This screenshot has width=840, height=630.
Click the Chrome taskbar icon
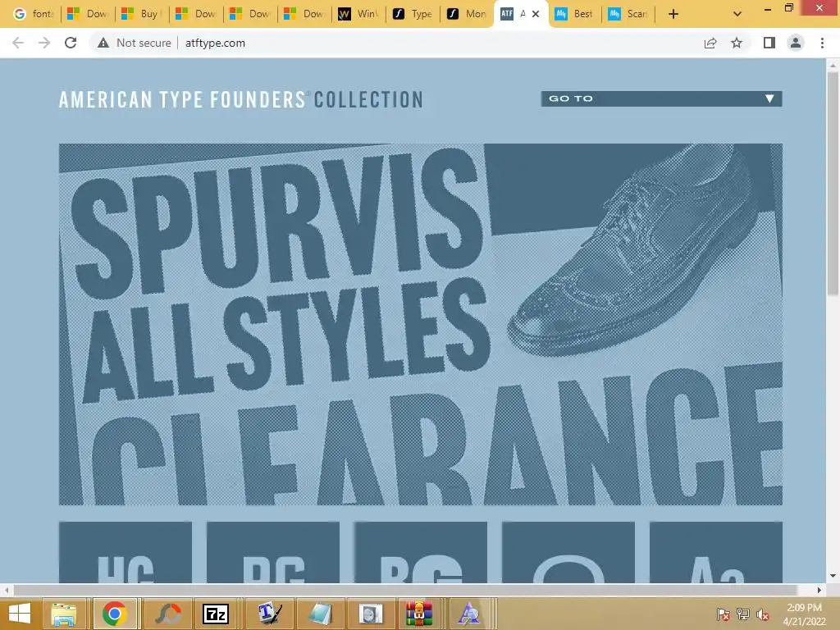115,614
